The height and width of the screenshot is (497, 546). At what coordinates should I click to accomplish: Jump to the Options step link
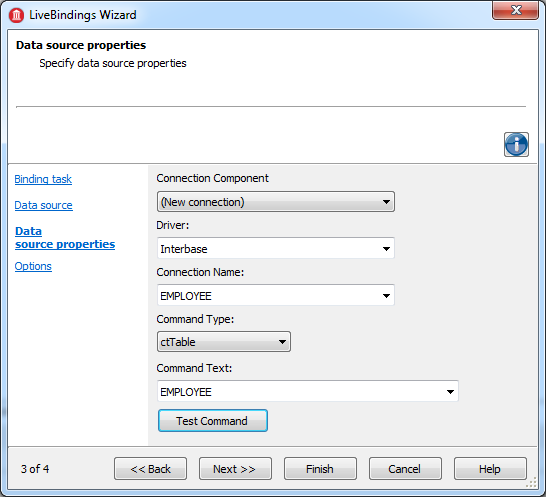[33, 266]
